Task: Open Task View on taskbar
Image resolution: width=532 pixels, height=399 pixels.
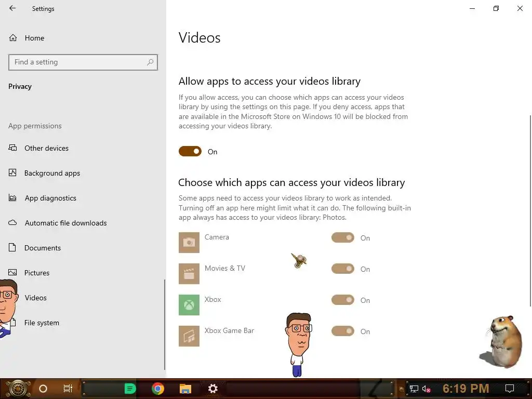Action: (x=68, y=389)
